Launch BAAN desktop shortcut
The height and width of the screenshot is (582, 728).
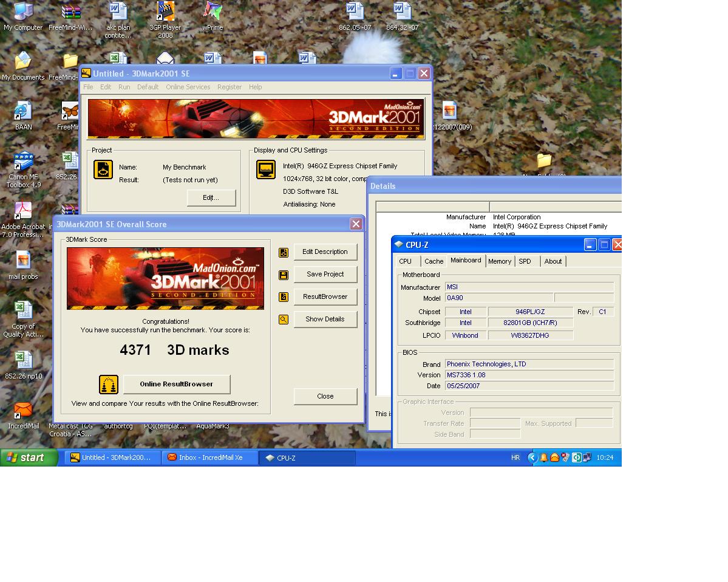coord(23,115)
